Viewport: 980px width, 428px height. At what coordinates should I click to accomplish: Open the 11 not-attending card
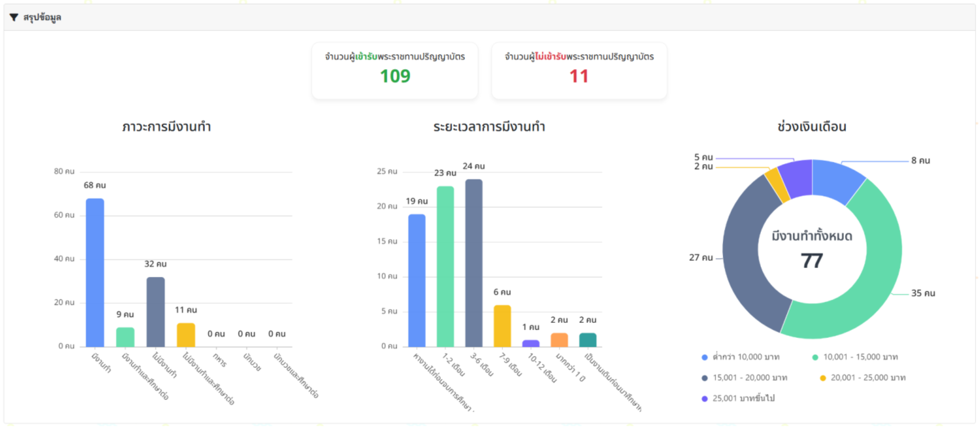[579, 71]
